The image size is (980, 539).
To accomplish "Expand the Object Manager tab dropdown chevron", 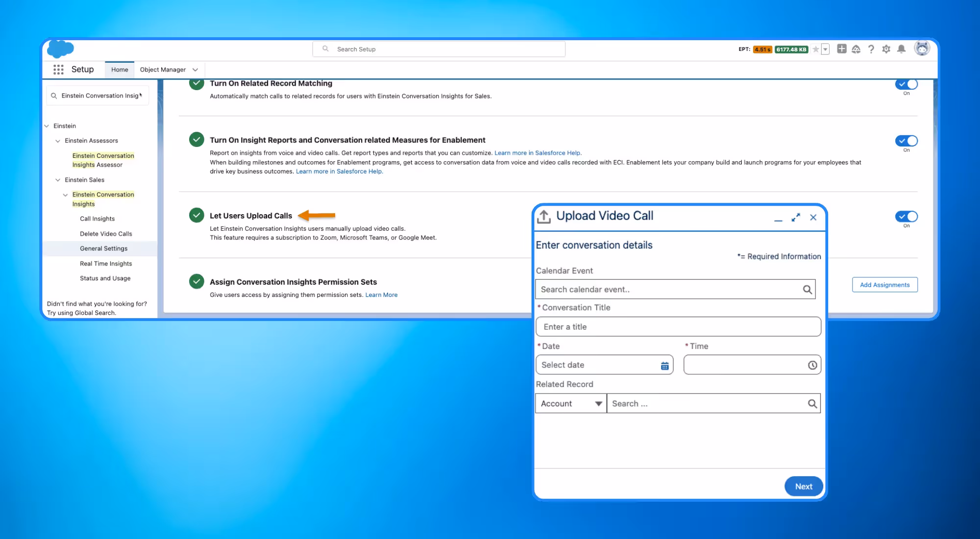I will click(195, 70).
